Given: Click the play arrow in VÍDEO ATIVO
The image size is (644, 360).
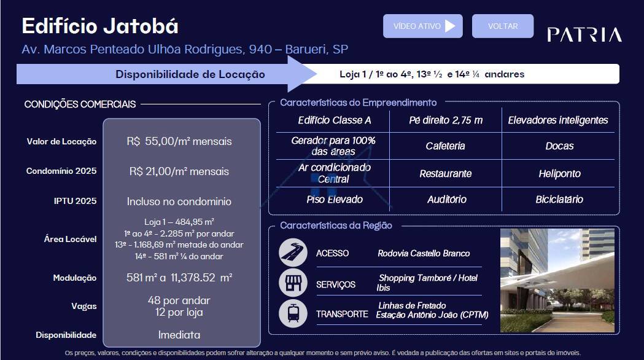Looking at the screenshot, I should (x=450, y=26).
